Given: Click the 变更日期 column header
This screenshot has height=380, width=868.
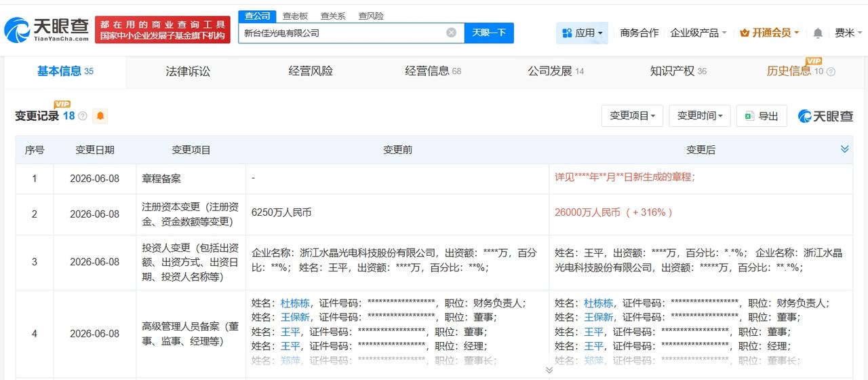Looking at the screenshot, I should tap(95, 150).
